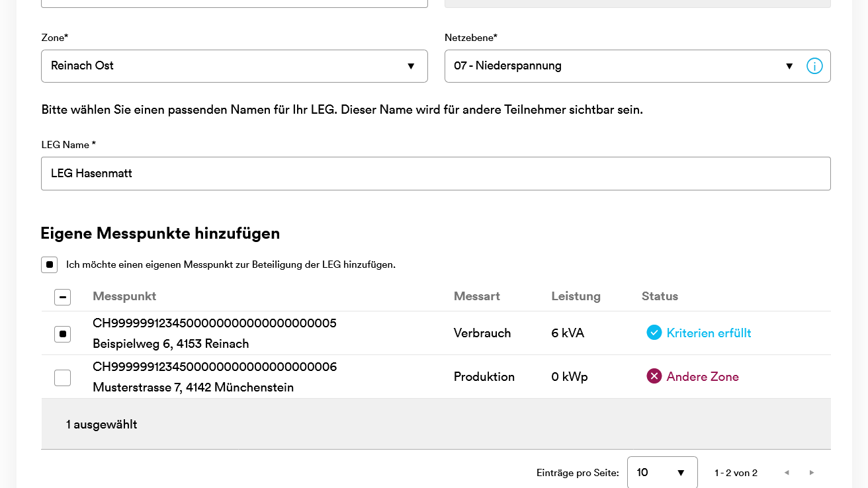Toggle the own Messpunkt participation checkbox
The image size is (868, 488).
pyautogui.click(x=50, y=264)
